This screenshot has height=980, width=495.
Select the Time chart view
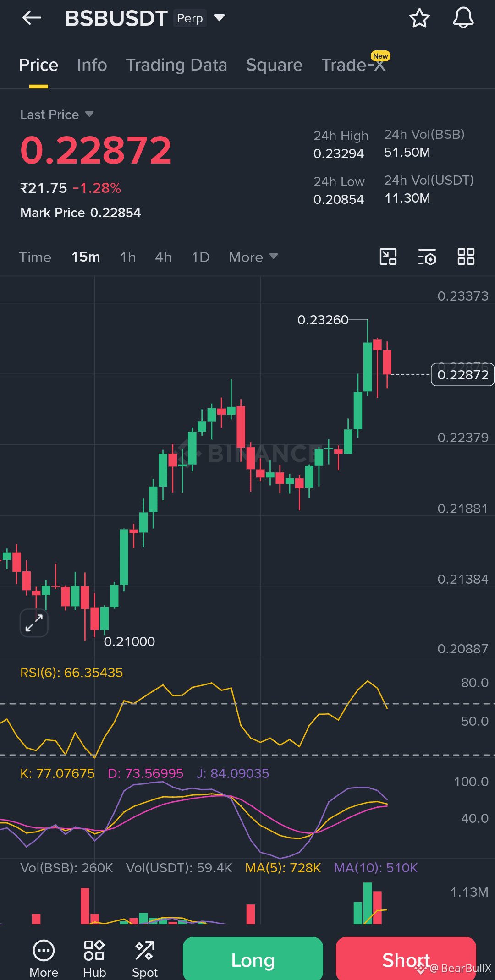tap(35, 257)
